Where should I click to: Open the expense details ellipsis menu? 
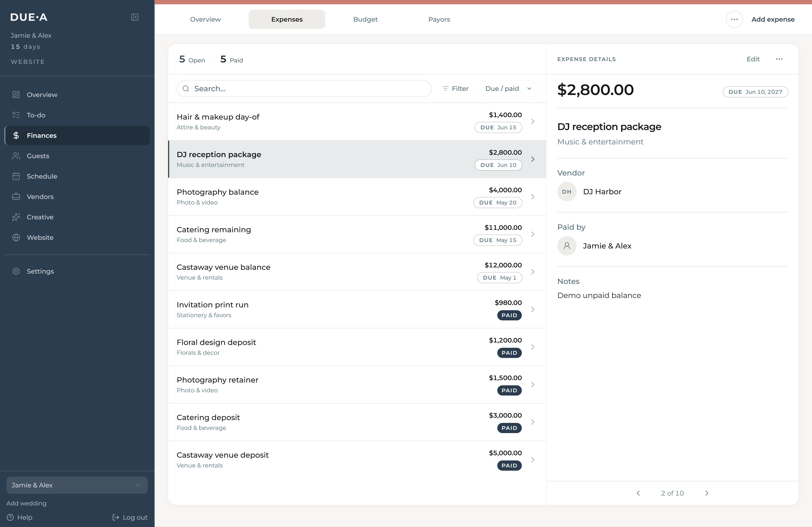point(779,59)
